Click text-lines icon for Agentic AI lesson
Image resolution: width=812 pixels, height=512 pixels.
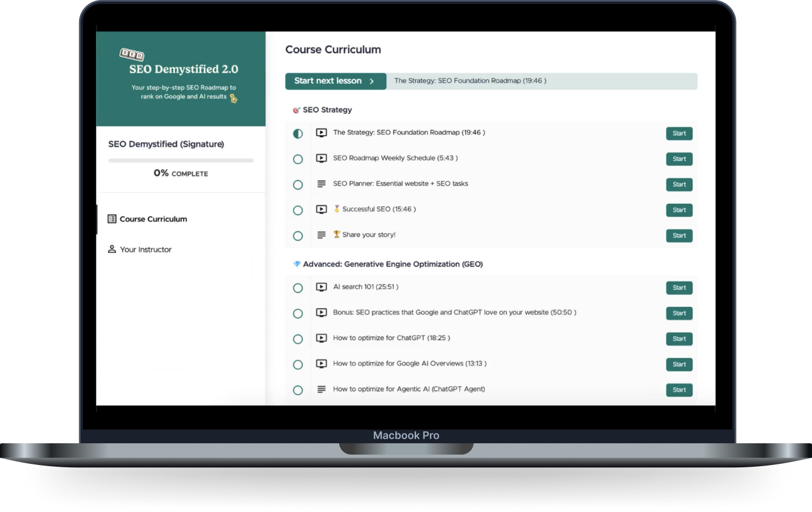(321, 389)
